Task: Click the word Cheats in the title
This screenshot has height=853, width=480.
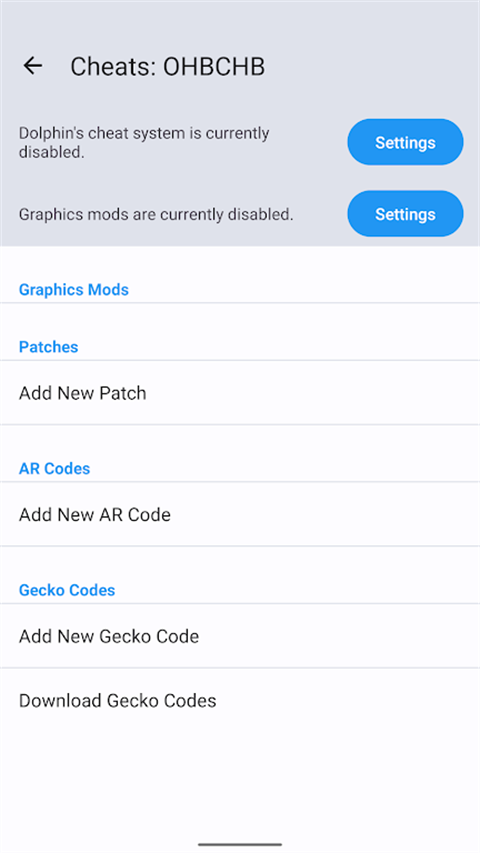Action: (x=113, y=66)
